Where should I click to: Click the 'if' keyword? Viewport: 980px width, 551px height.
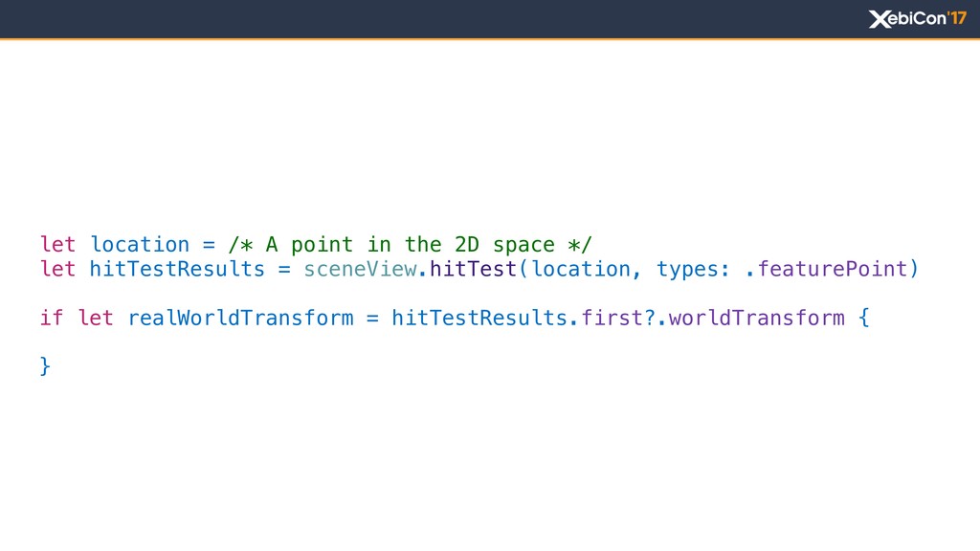tap(52, 318)
